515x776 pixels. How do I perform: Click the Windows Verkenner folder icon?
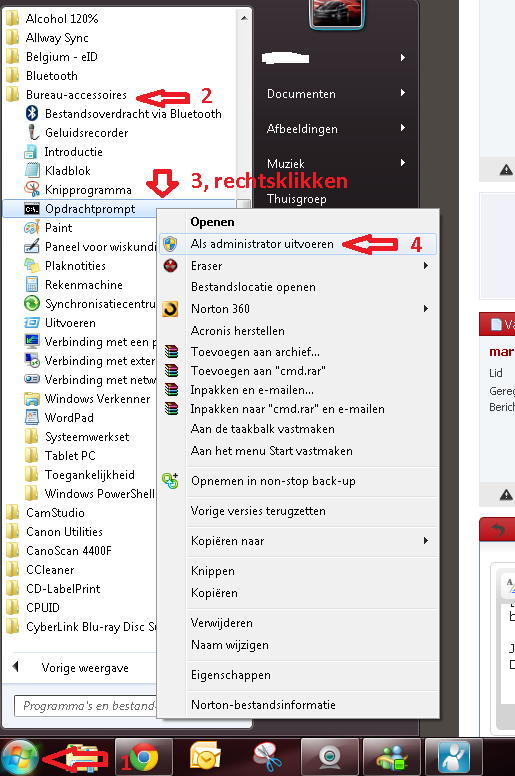pos(32,399)
